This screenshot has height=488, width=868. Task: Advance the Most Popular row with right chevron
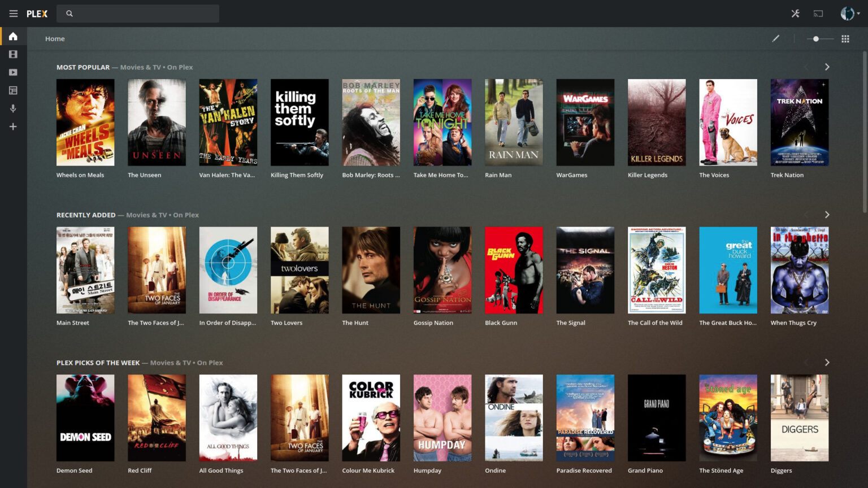(827, 67)
